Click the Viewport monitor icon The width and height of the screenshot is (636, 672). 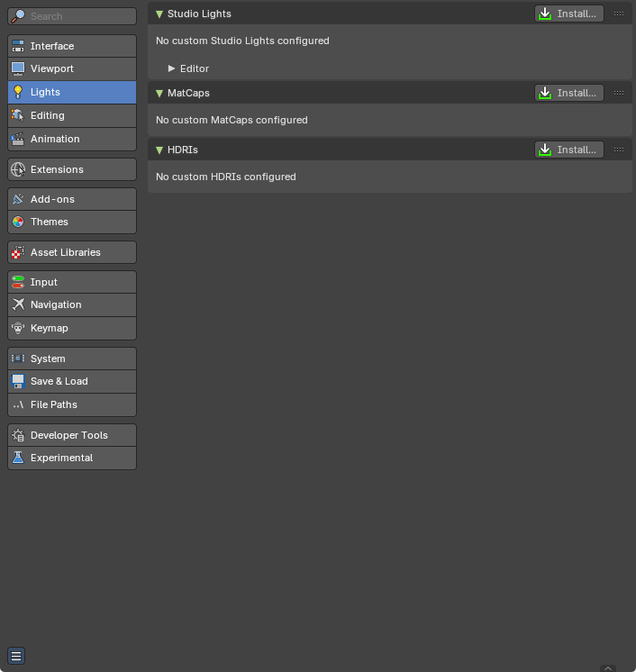[x=18, y=68]
